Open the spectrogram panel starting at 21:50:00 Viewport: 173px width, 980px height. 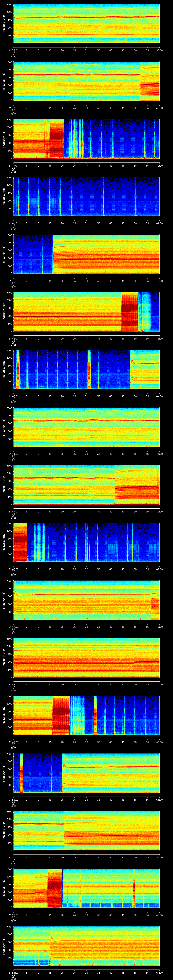click(86, 773)
